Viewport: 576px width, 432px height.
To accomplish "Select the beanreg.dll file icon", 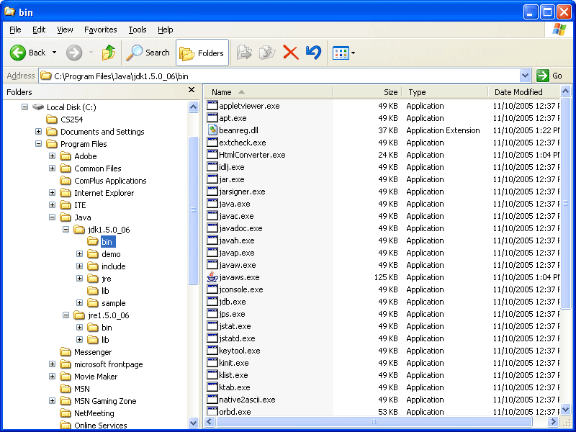I will (212, 130).
